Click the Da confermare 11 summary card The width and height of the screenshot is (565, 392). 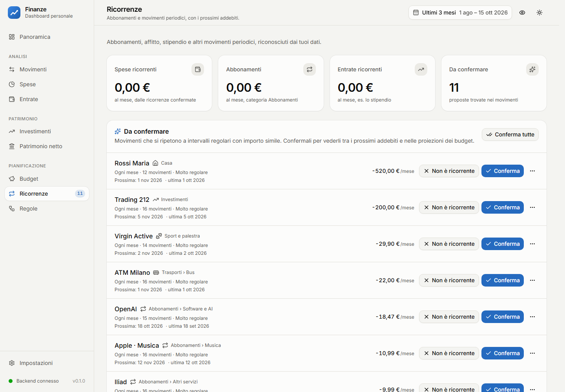(x=494, y=83)
